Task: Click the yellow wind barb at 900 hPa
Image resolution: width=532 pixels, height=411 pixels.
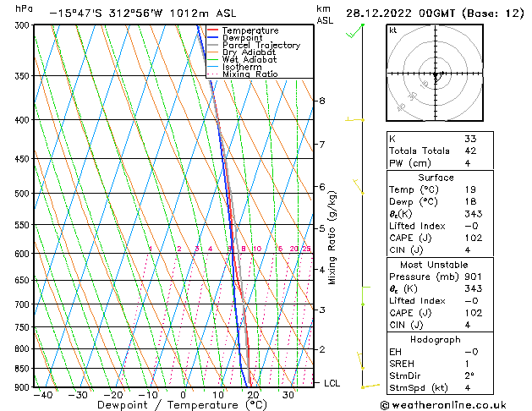Action: [x=370, y=386]
